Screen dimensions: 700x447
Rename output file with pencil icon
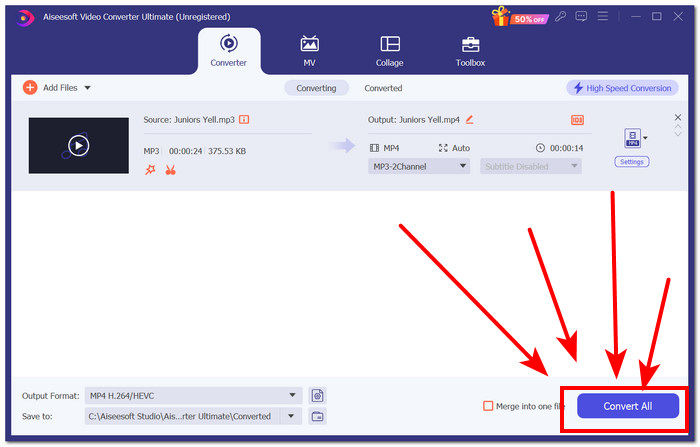[x=469, y=120]
